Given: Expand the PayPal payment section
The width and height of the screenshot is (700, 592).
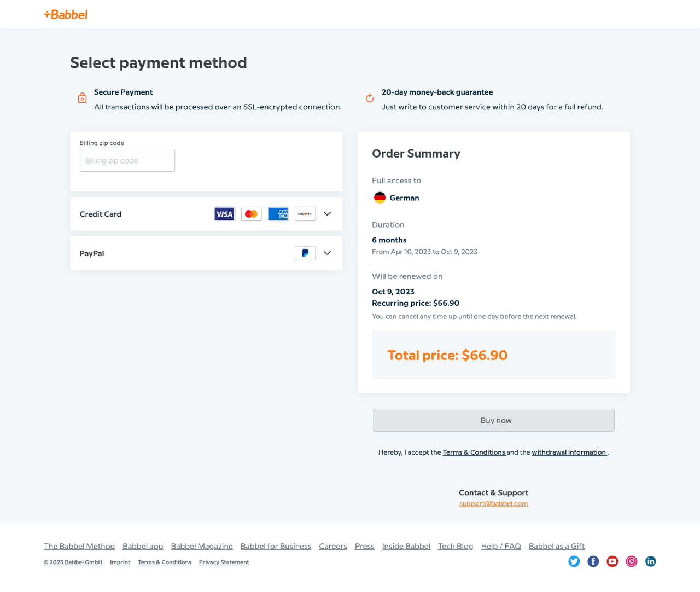Looking at the screenshot, I should click(x=327, y=253).
